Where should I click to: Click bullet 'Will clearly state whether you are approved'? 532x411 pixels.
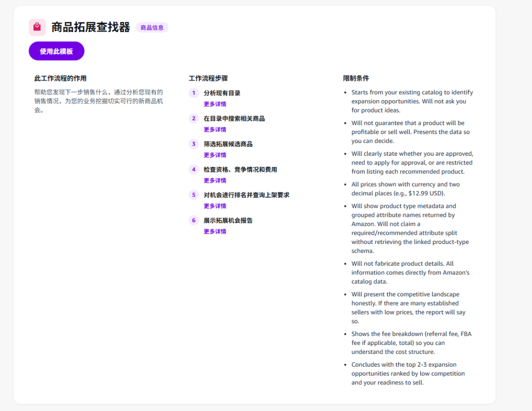(x=412, y=163)
